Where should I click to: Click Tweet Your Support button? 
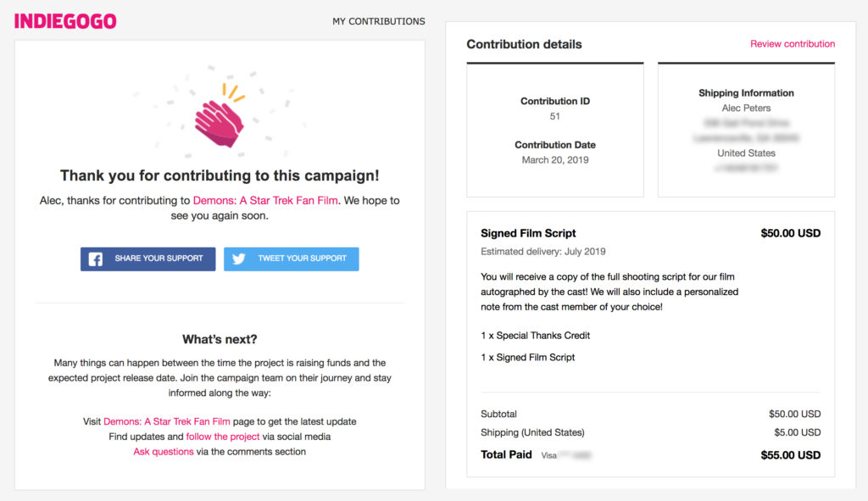click(x=292, y=259)
